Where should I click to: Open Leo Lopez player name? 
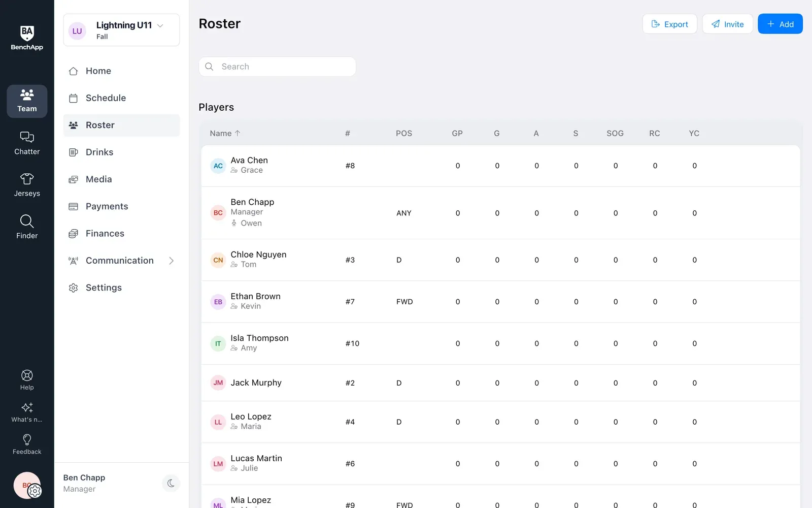click(x=251, y=417)
